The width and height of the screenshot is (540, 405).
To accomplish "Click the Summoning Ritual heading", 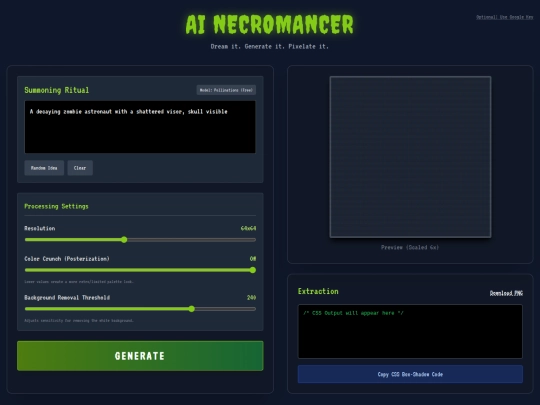I will pos(56,90).
